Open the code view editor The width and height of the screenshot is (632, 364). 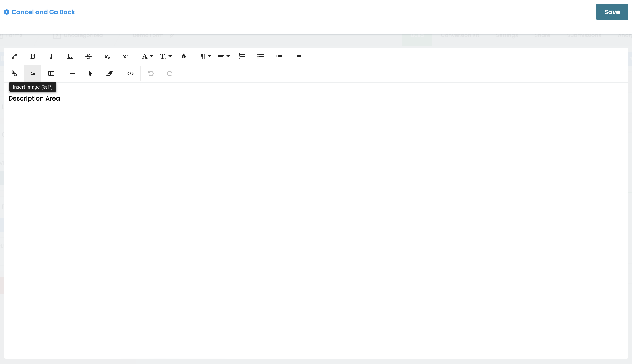(x=130, y=73)
